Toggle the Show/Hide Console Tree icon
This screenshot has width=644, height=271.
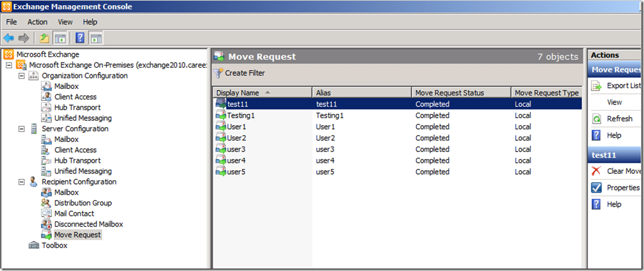click(x=60, y=38)
